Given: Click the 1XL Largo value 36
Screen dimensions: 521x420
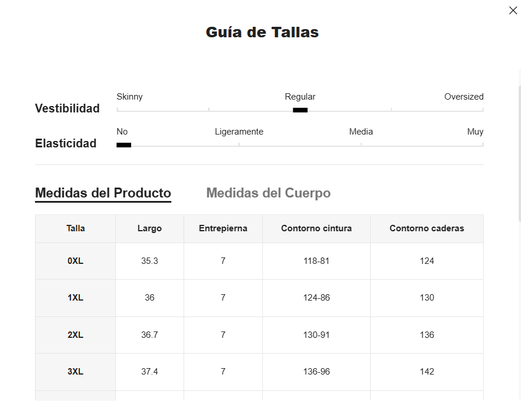Looking at the screenshot, I should click(x=150, y=298).
